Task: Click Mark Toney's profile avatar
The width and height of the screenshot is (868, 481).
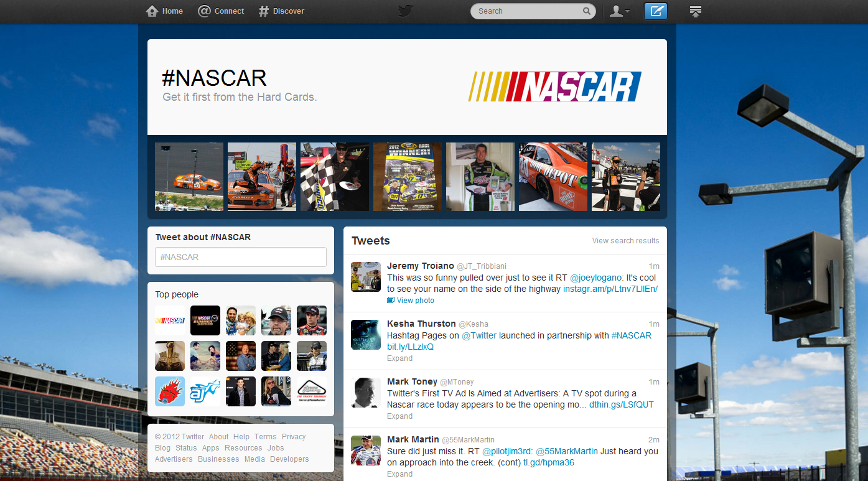Action: point(366,393)
